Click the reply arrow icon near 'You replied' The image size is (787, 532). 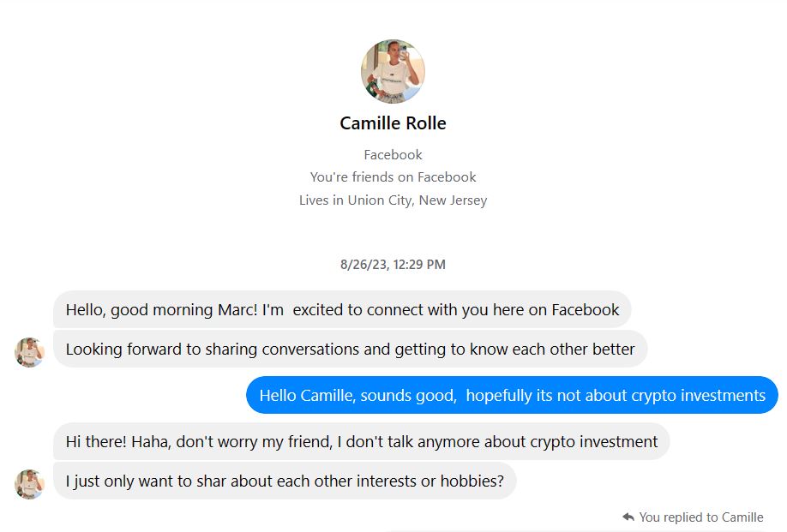(628, 517)
